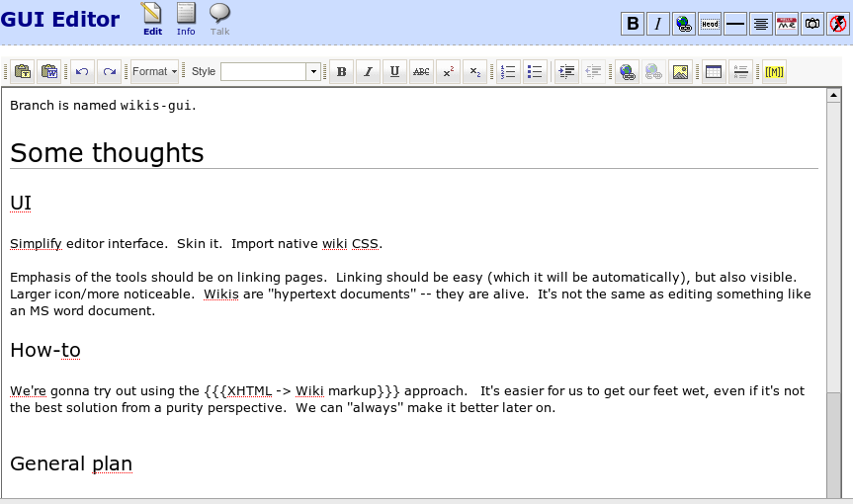Toggle italic in editor toolbar
Viewport: 853px width, 504px height.
click(x=369, y=72)
